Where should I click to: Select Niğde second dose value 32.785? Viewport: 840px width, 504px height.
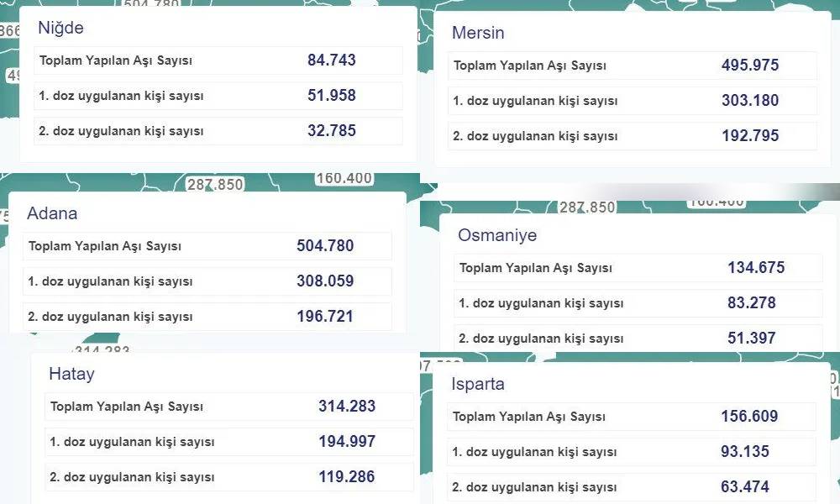[x=332, y=131]
